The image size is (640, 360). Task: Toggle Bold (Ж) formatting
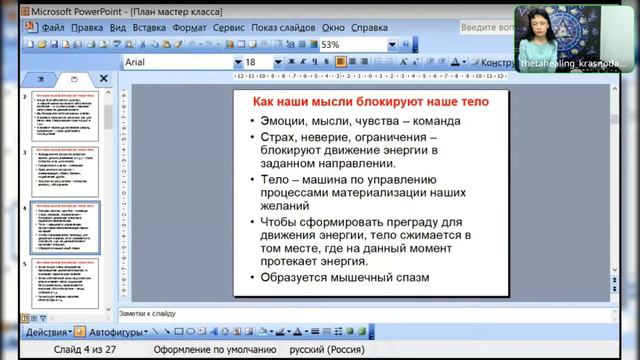[291, 62]
